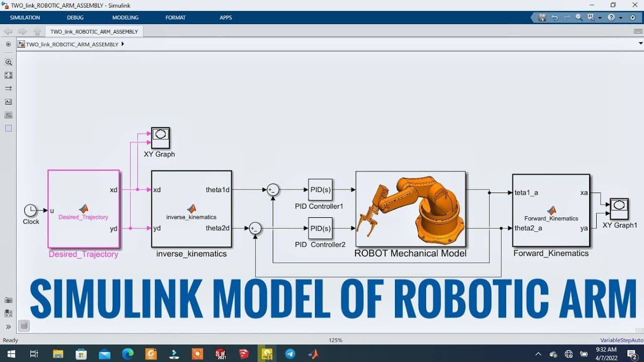This screenshot has height=362, width=644.
Task: Click the Ready status text
Action: pos(11,340)
